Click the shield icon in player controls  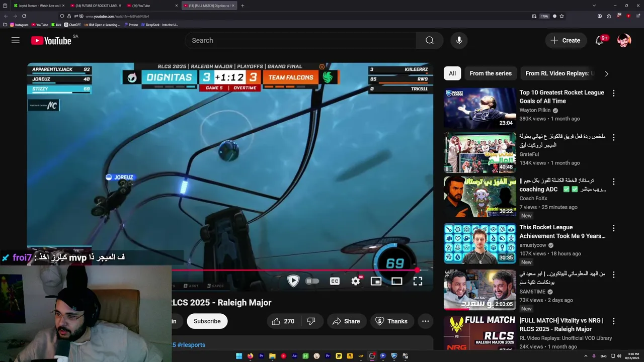click(293, 281)
